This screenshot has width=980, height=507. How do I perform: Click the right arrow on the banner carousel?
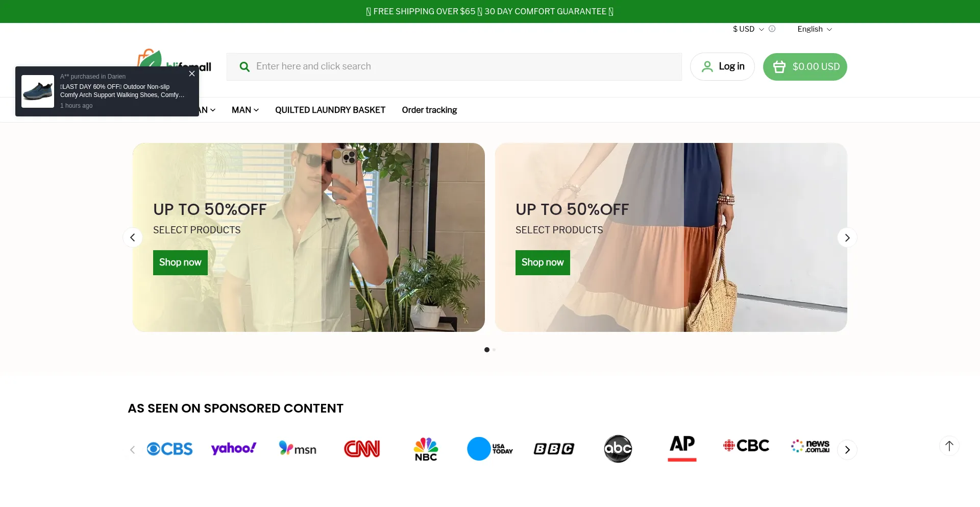pyautogui.click(x=847, y=237)
